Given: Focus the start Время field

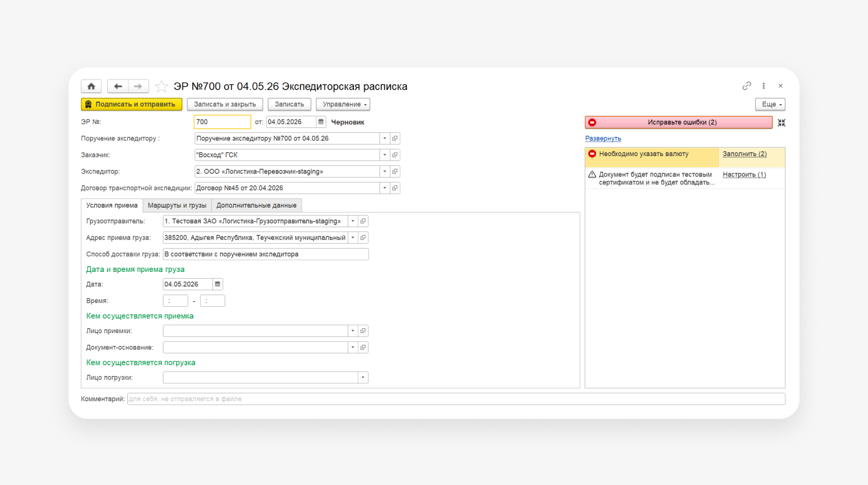Looking at the screenshot, I should (176, 301).
